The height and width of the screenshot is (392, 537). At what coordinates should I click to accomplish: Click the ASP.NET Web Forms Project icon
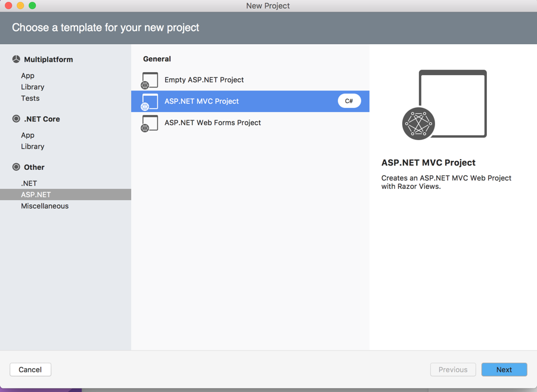(150, 123)
